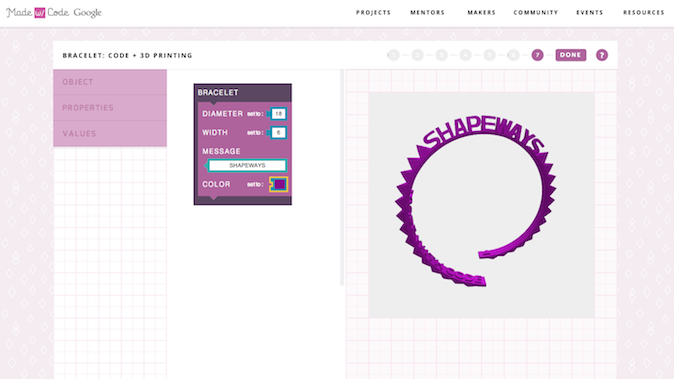The height and width of the screenshot is (379, 674).
Task: Click the help question mark icon
Action: (x=602, y=55)
